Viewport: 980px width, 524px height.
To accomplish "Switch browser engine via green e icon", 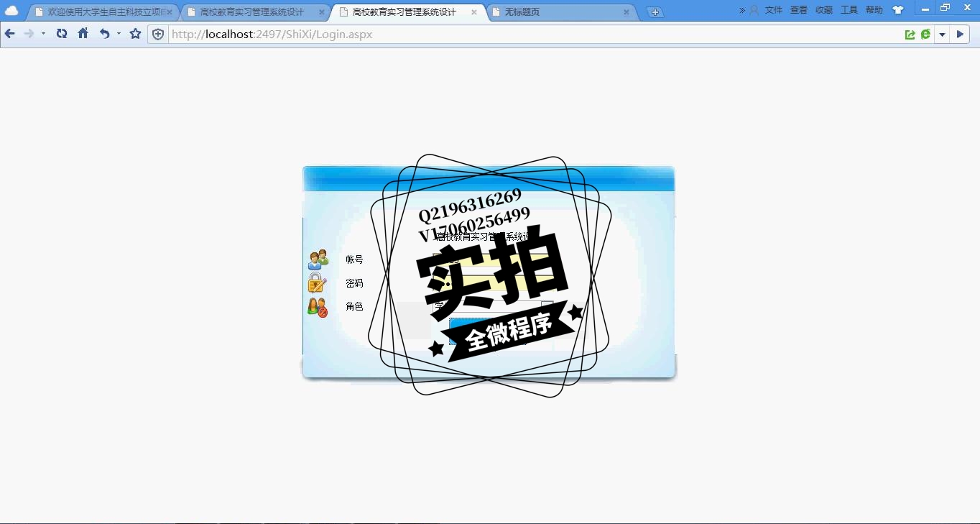I will point(925,35).
